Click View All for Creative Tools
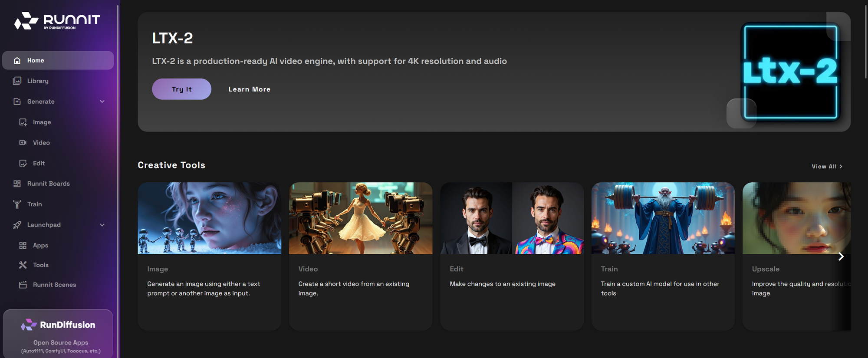This screenshot has height=358, width=868. (x=826, y=167)
